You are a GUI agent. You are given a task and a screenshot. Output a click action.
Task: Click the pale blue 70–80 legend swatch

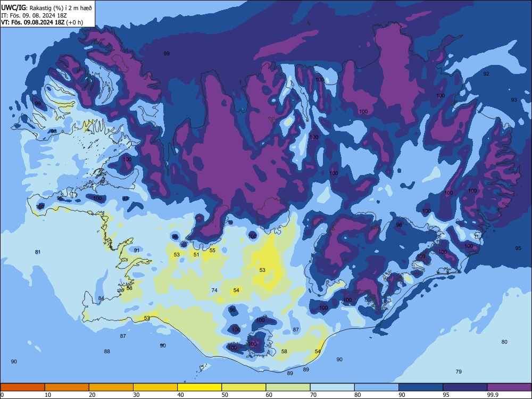click(x=332, y=387)
